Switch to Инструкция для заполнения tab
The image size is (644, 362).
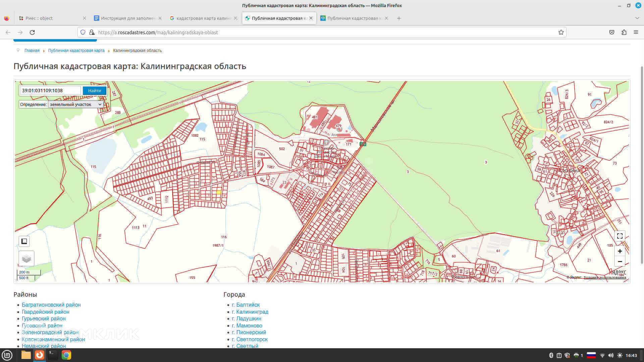[x=127, y=18]
